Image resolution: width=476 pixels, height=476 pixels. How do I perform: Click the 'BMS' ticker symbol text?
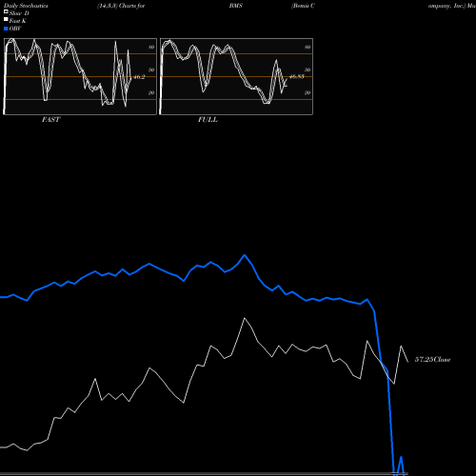tap(235, 6)
